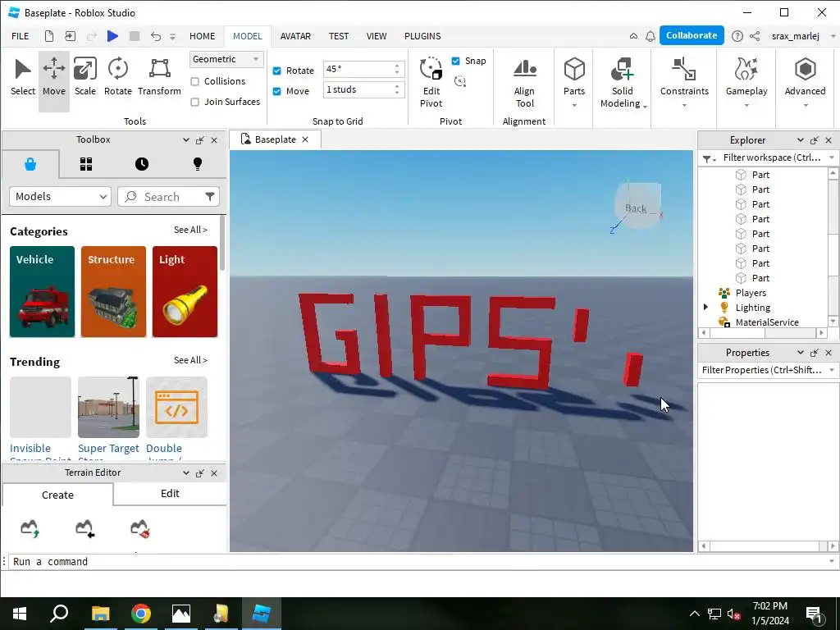840x630 pixels.
Task: Enable the Collisions checkbox
Action: pyautogui.click(x=195, y=81)
